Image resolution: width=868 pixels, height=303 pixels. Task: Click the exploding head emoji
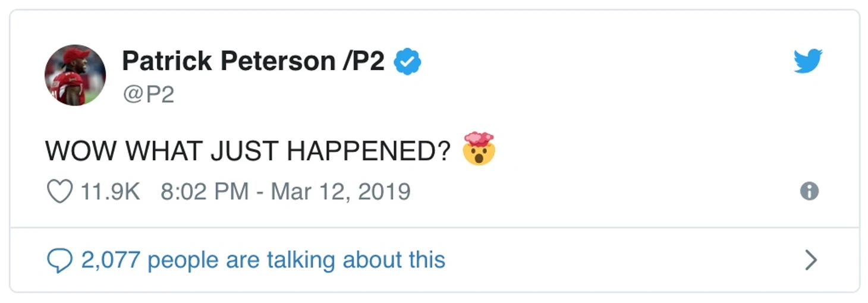(479, 149)
